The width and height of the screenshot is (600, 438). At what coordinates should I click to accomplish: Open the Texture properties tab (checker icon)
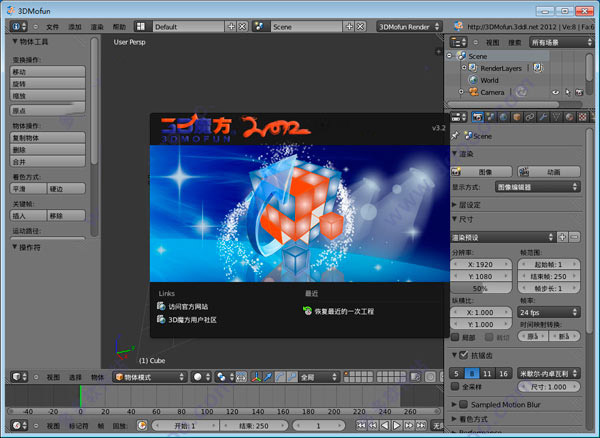coord(582,117)
